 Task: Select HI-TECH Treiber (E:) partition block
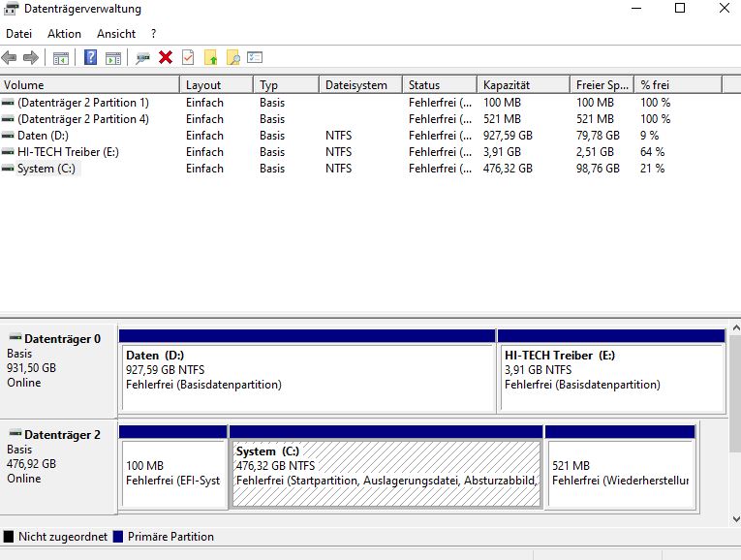(x=611, y=371)
